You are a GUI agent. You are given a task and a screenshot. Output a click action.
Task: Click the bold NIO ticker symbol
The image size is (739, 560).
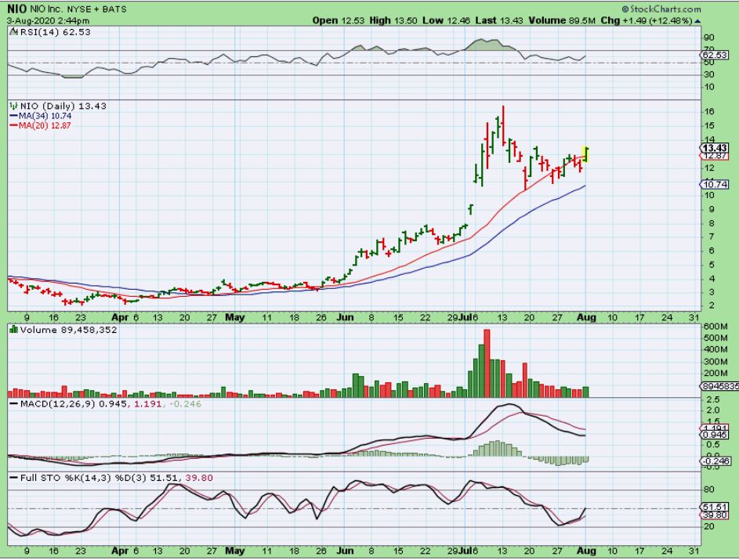(x=17, y=9)
